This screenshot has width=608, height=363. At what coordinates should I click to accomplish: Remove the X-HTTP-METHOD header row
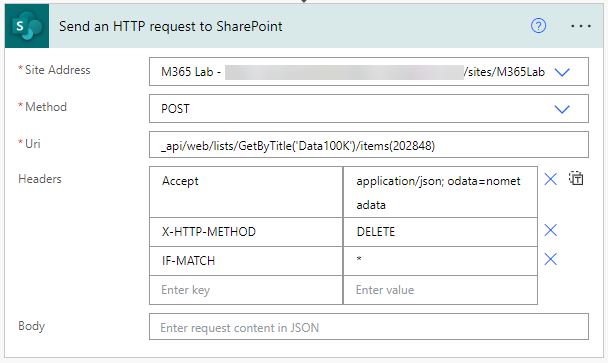(551, 230)
